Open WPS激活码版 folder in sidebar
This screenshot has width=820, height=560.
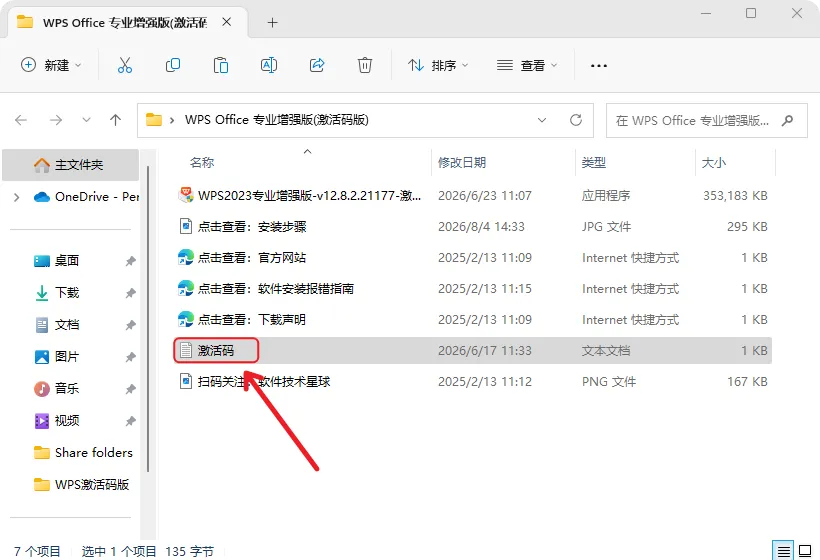(x=82, y=485)
